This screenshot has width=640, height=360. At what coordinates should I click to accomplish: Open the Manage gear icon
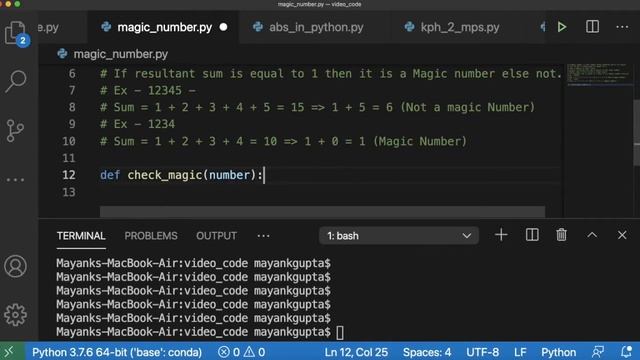[16, 314]
